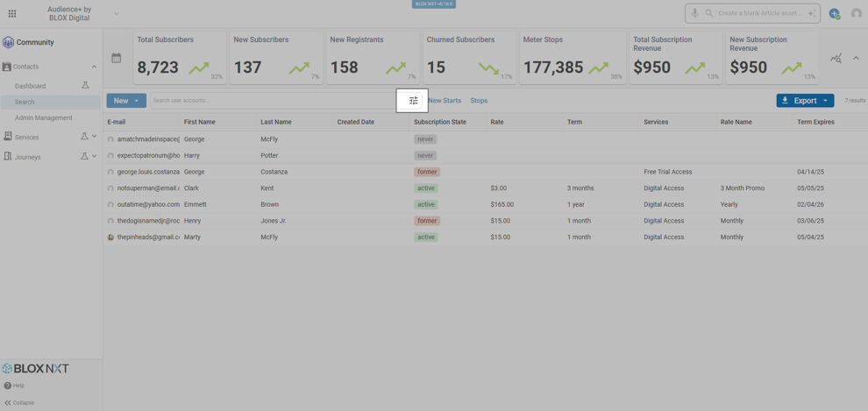Click the blue plus create icon
This screenshot has width=868, height=411.
(x=834, y=14)
